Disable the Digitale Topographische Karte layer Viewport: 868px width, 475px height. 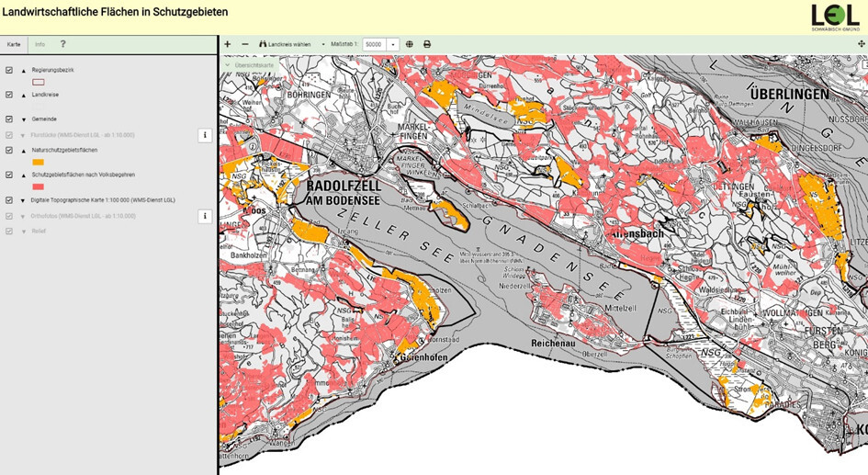coord(9,199)
